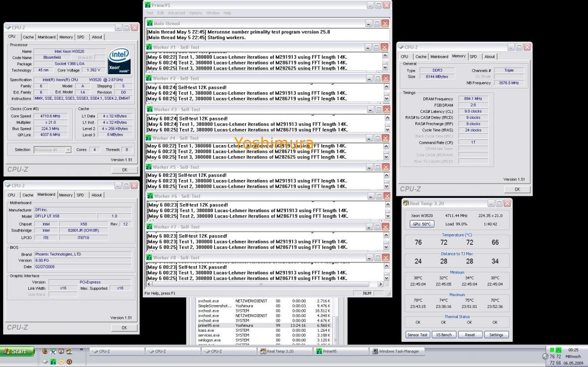Click the Worker #7 Self-Test window icon
Screen dimensions: 588x367
tap(149, 227)
